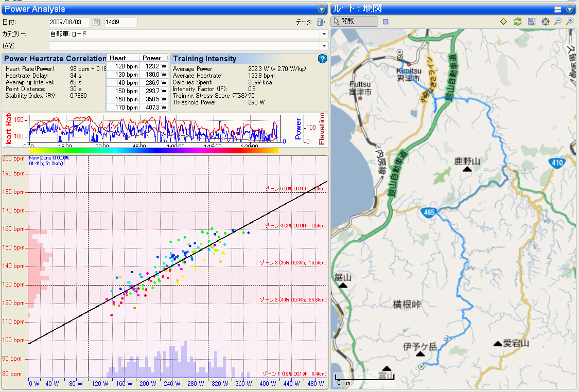Select the 350.5 W table cell
Image resolution: width=579 pixels, height=392 pixels.
[x=154, y=99]
